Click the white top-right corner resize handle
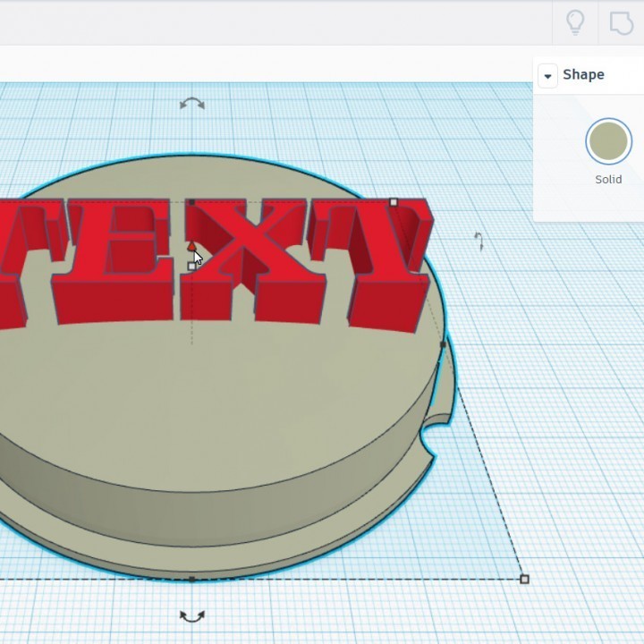 coord(394,203)
